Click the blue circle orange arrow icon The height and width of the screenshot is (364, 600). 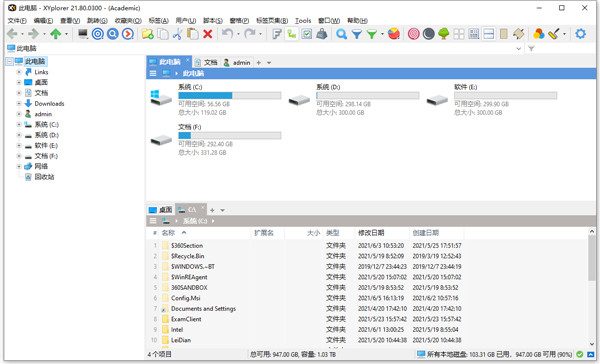[x=128, y=34]
